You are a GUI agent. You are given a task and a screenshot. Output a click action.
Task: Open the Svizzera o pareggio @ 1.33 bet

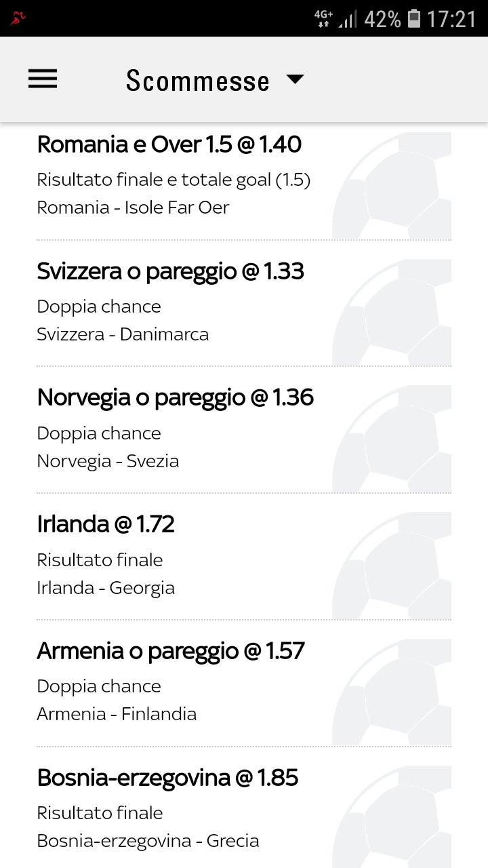click(x=171, y=271)
